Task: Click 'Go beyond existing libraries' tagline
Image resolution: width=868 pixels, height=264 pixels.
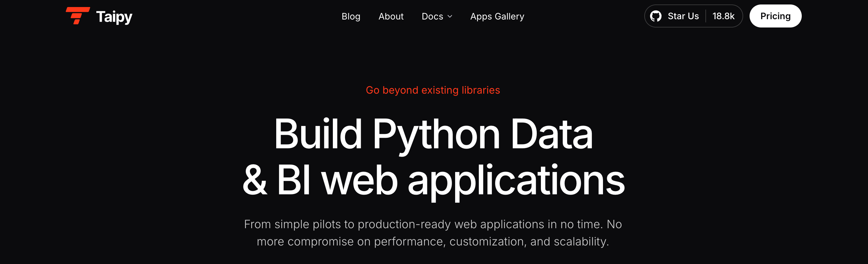Action: pos(433,90)
